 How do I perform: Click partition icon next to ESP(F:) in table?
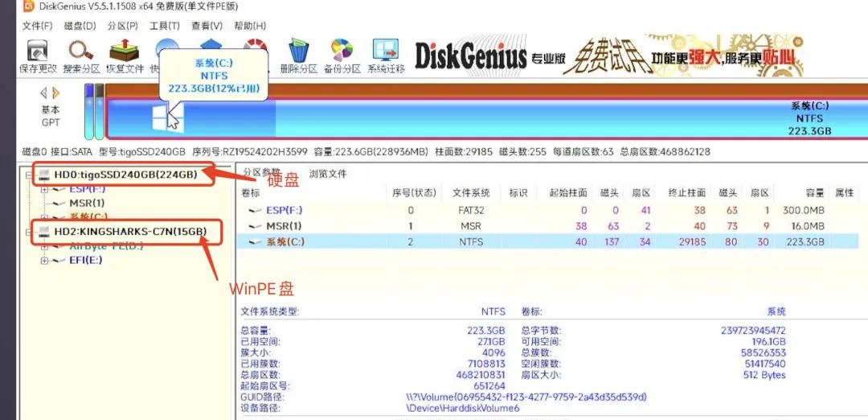(x=256, y=211)
